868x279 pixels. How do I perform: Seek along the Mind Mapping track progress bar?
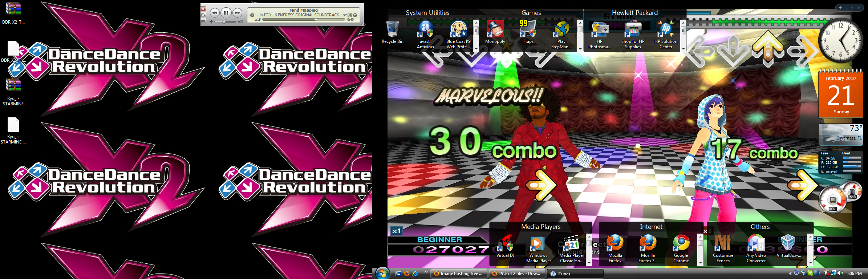[303, 20]
